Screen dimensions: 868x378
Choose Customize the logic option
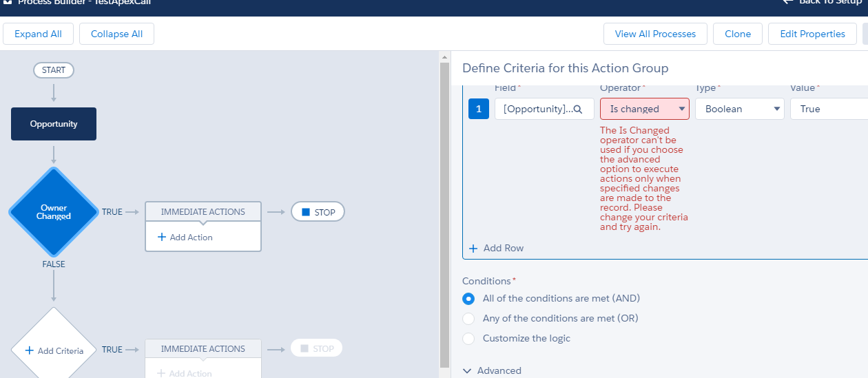click(468, 339)
